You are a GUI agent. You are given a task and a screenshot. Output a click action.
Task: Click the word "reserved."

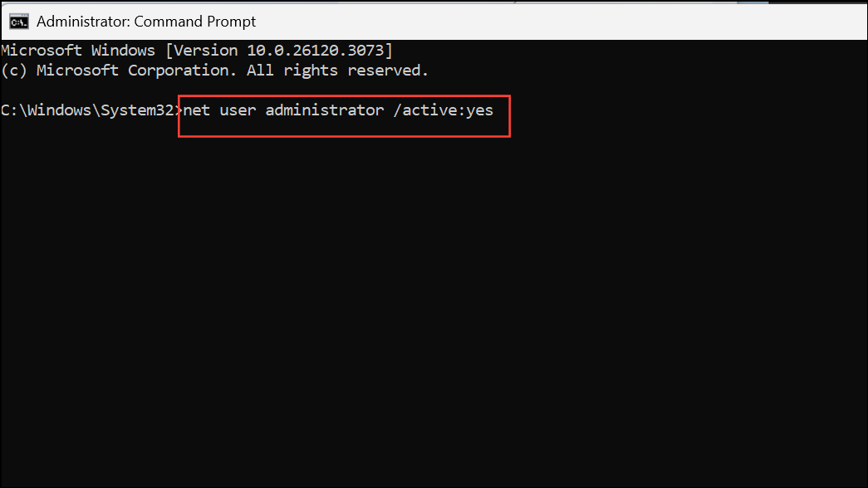388,71
